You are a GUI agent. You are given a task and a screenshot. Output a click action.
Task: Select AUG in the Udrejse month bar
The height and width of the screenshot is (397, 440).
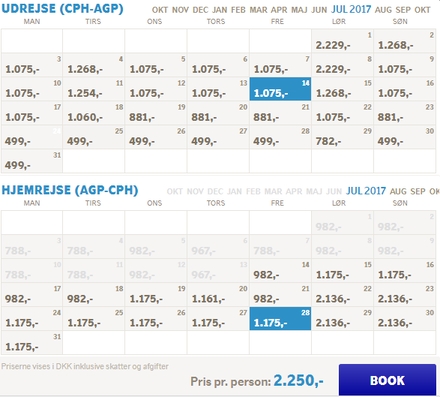pyautogui.click(x=383, y=10)
